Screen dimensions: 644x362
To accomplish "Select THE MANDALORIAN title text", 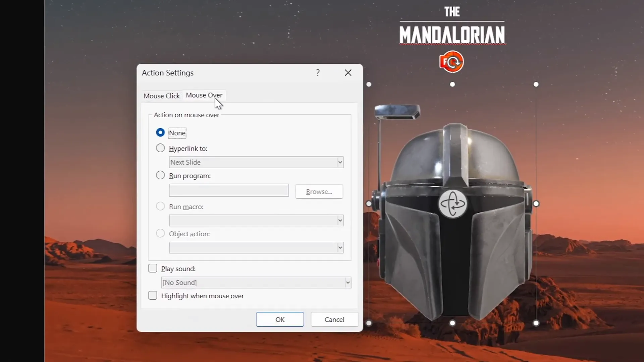I will click(452, 26).
